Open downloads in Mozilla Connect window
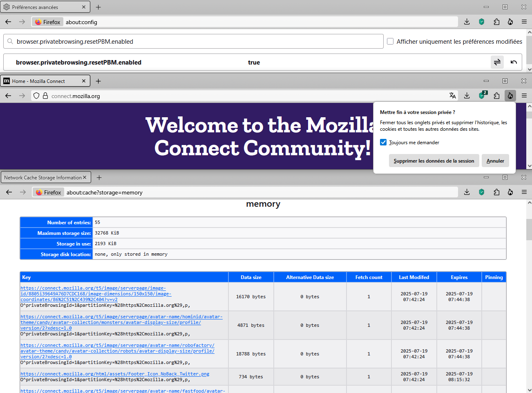Image resolution: width=532 pixels, height=393 pixels. (x=467, y=96)
